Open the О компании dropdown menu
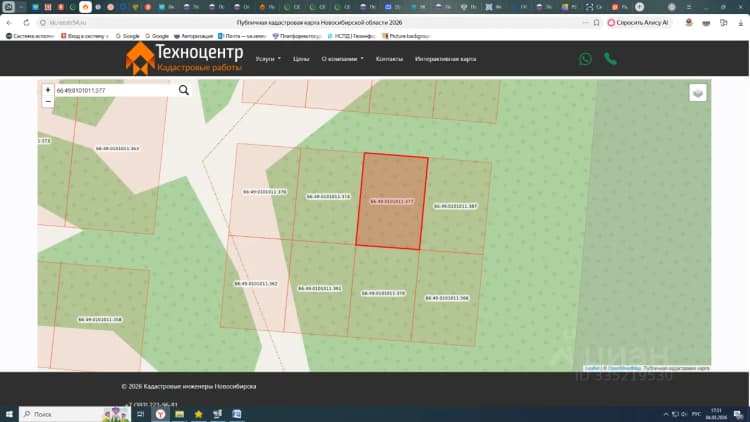The height and width of the screenshot is (422, 750). [342, 59]
